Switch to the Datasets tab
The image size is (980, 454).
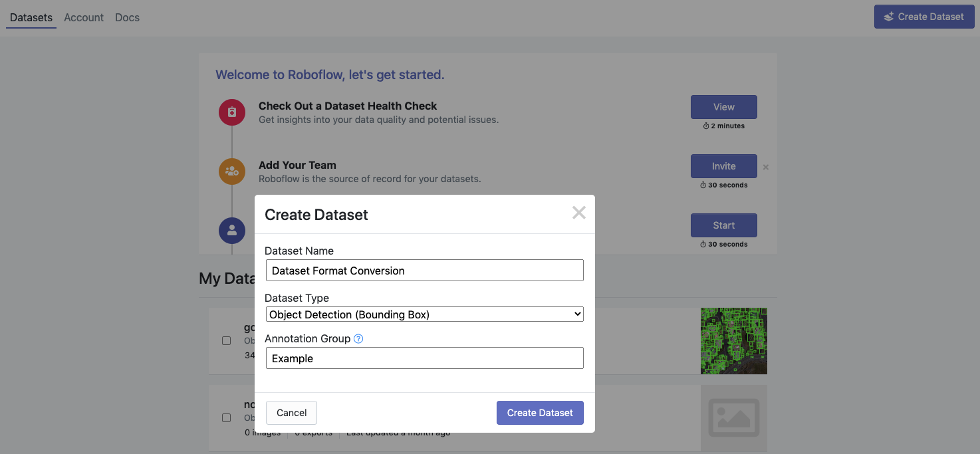(x=31, y=17)
